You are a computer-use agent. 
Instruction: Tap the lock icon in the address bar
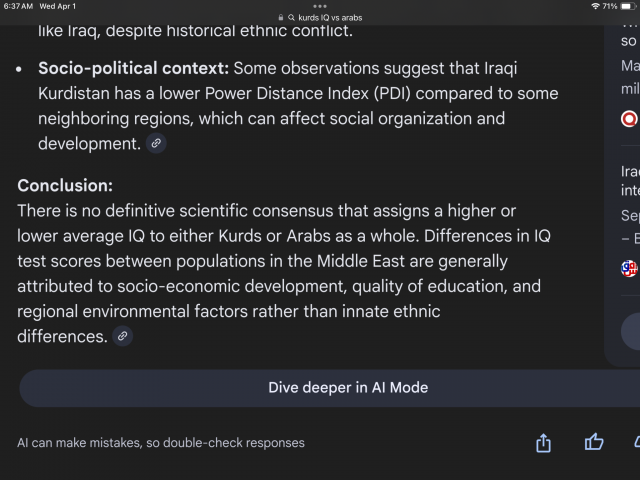(x=282, y=18)
